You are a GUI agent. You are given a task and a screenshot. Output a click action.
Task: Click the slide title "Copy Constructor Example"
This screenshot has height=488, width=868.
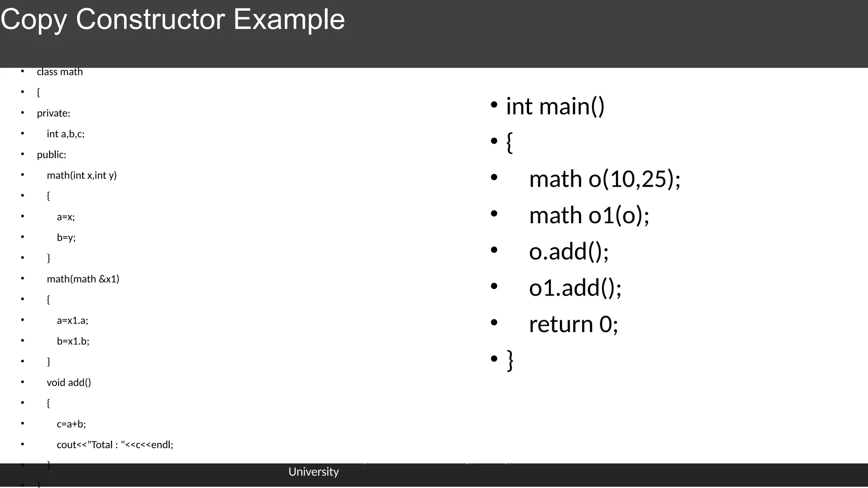(x=173, y=19)
